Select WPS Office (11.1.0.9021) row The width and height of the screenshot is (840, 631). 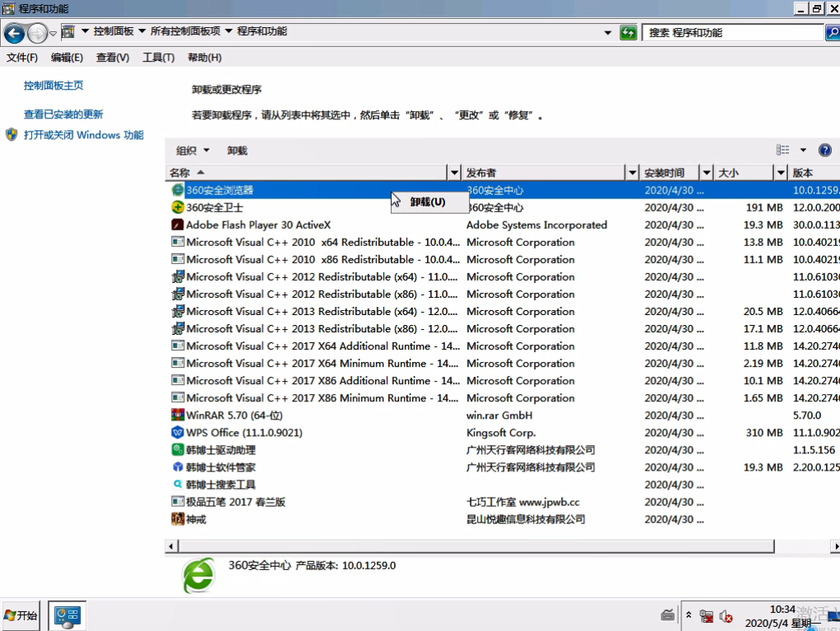tap(503, 432)
